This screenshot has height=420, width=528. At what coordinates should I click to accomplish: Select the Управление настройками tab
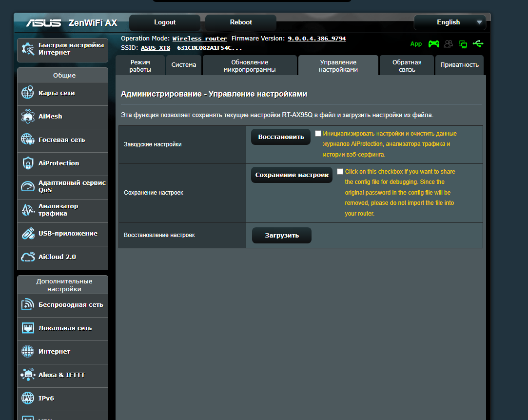point(338,66)
